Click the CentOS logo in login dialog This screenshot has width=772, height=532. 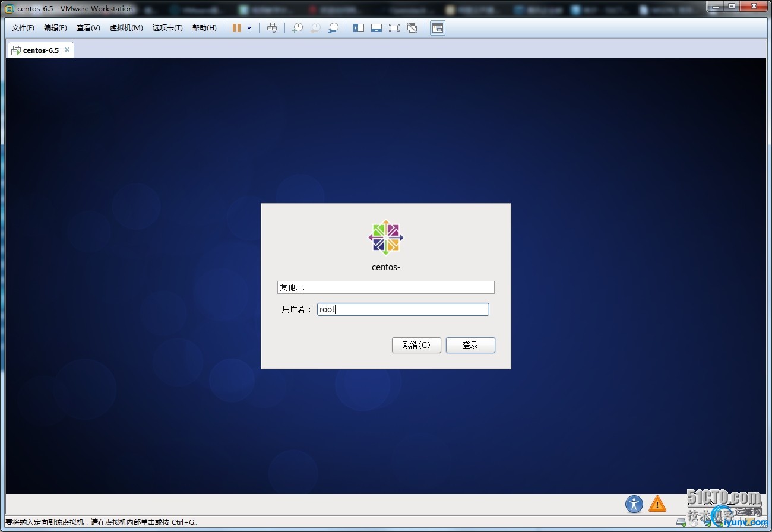click(x=386, y=237)
